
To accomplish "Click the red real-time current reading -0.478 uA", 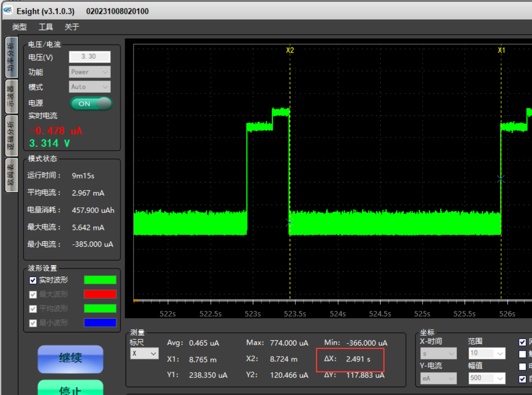I will (55, 131).
